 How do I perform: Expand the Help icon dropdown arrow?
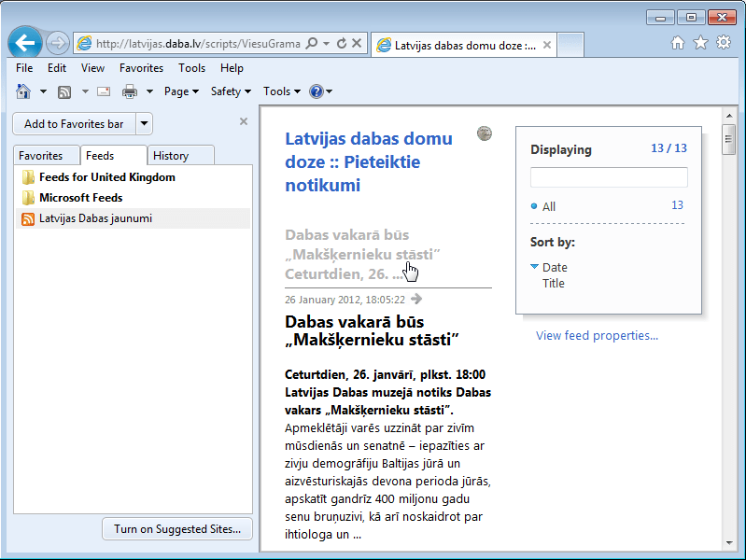click(330, 91)
